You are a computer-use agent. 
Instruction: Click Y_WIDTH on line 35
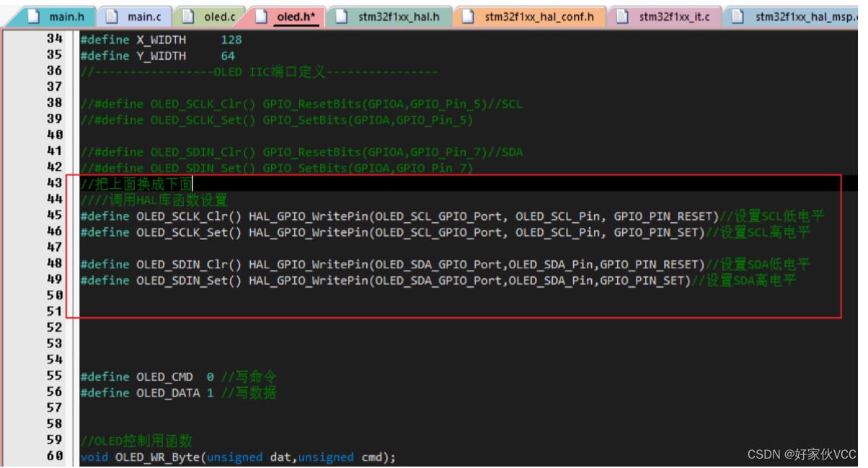pos(161,56)
